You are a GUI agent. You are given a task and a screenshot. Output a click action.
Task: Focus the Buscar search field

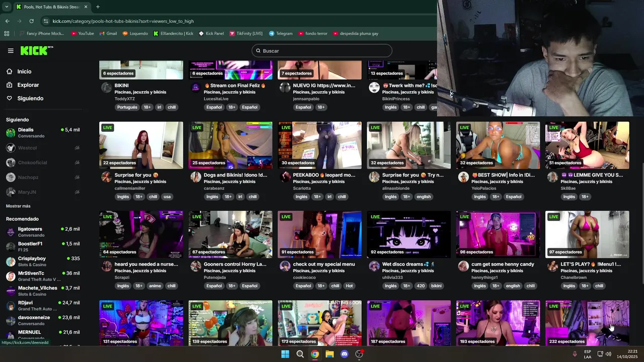pyautogui.click(x=321, y=51)
